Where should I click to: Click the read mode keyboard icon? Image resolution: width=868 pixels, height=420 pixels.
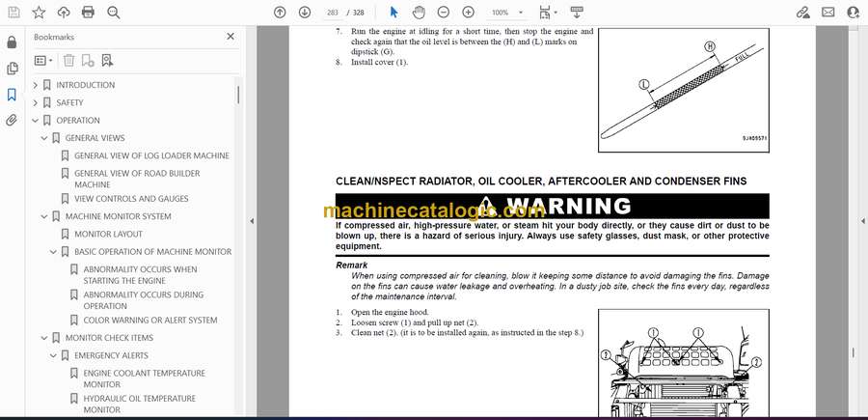[x=577, y=13]
